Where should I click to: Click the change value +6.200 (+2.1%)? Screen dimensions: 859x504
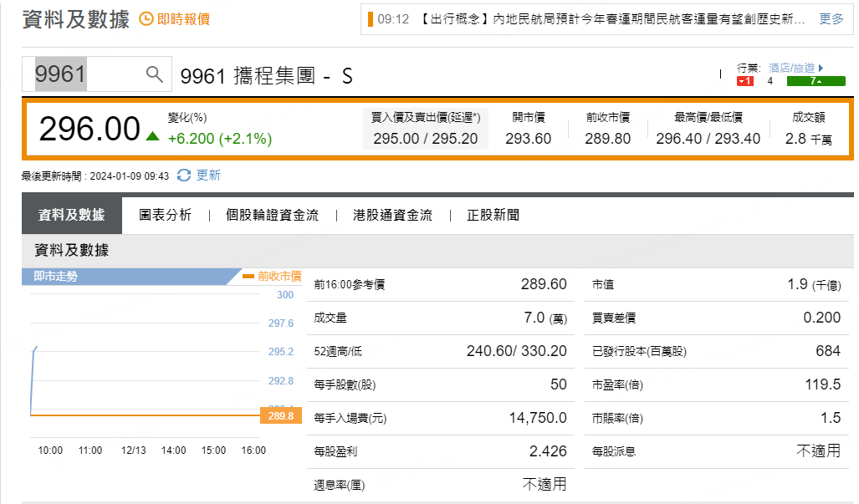(220, 139)
